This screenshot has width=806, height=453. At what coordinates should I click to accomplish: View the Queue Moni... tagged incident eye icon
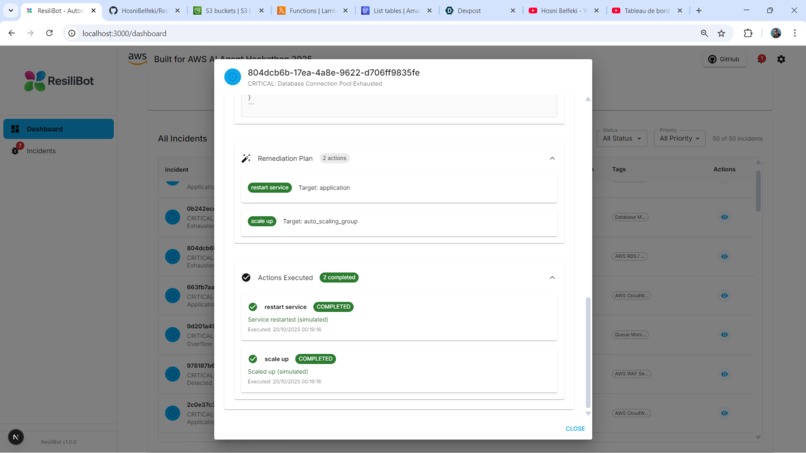tap(724, 335)
